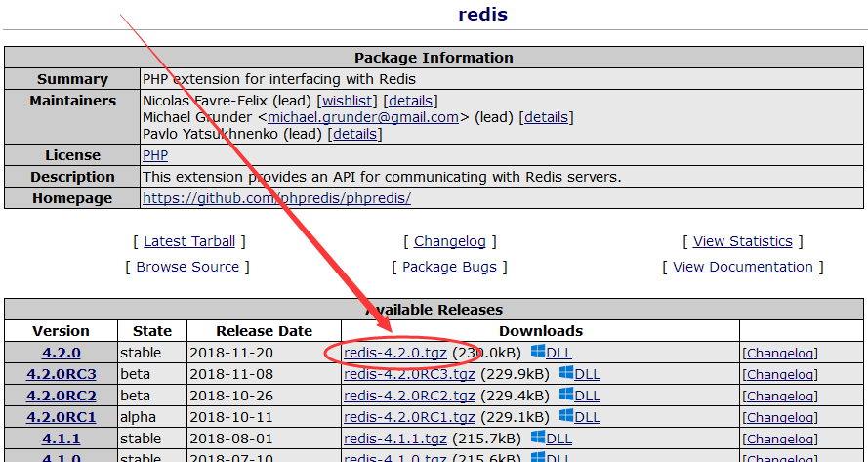This screenshot has width=868, height=462.
Task: Open version 4.2.0 link
Action: (61, 353)
